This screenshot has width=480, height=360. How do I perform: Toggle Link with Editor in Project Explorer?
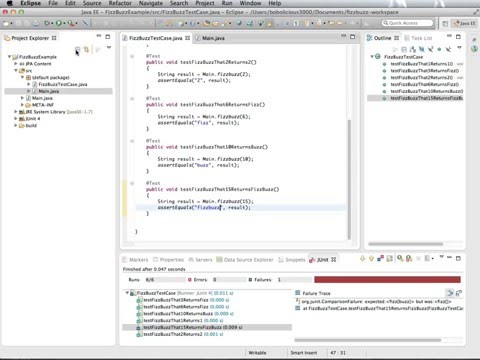[x=86, y=50]
